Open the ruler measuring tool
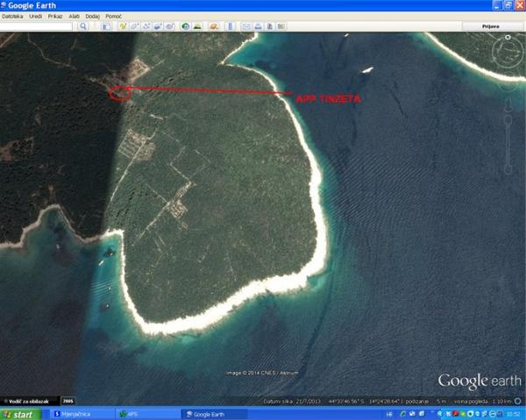This screenshot has width=526, height=420. (x=231, y=26)
